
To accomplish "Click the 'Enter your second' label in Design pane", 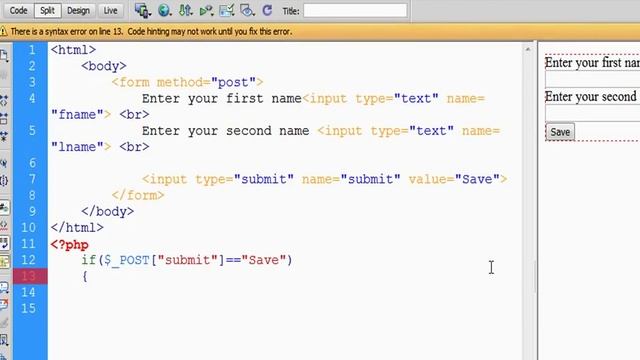I will [x=591, y=97].
